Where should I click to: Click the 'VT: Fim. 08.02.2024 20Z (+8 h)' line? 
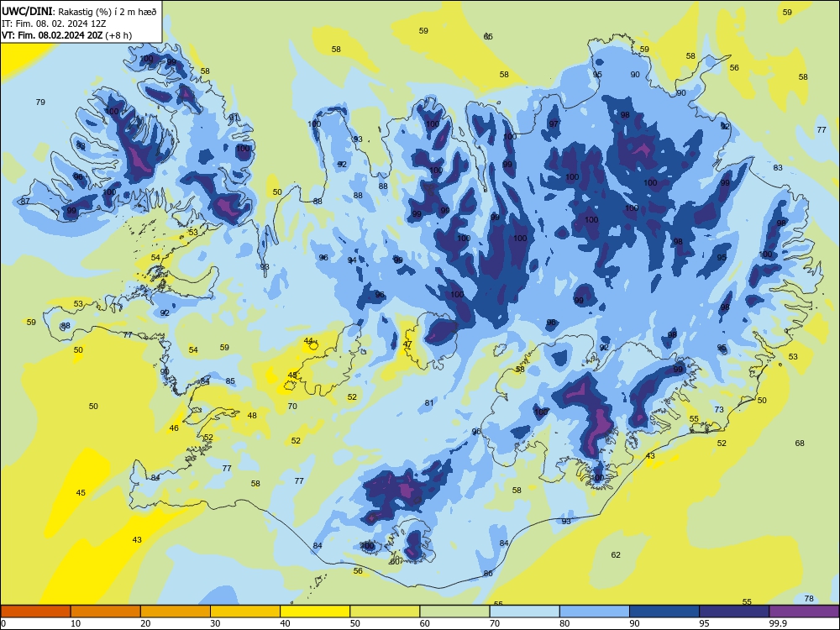click(67, 35)
